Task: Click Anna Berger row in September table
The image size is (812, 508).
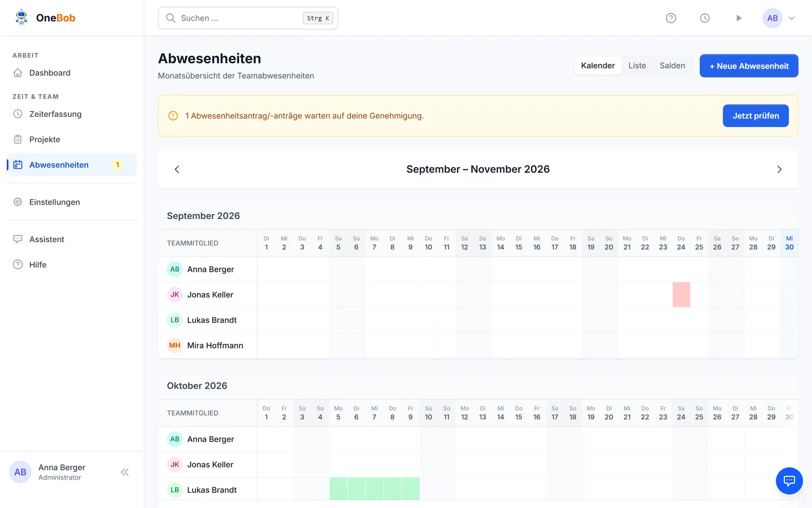Action: point(478,269)
